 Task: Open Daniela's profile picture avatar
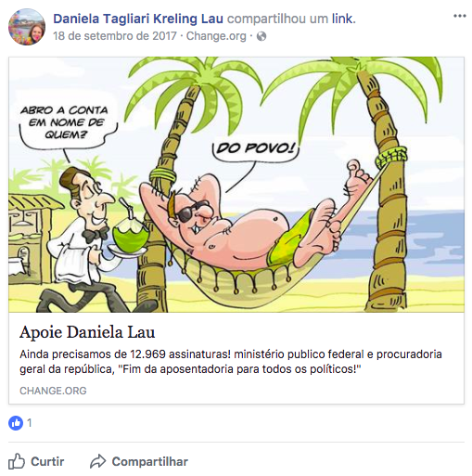pos(27,27)
